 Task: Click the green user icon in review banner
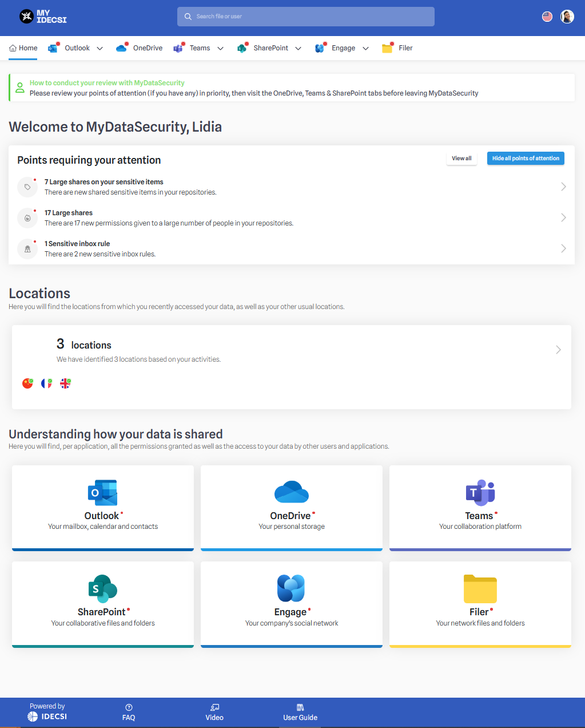pyautogui.click(x=20, y=88)
